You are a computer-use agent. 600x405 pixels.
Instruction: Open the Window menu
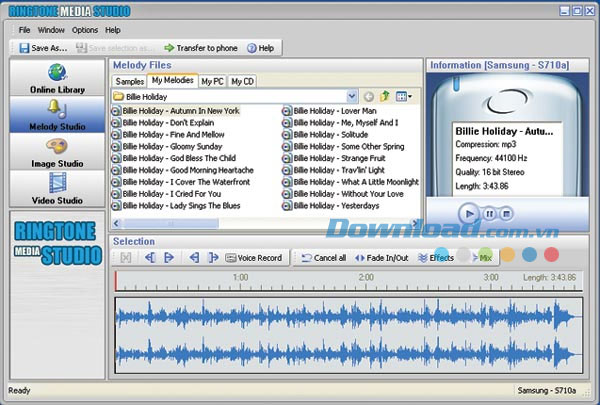pyautogui.click(x=51, y=30)
